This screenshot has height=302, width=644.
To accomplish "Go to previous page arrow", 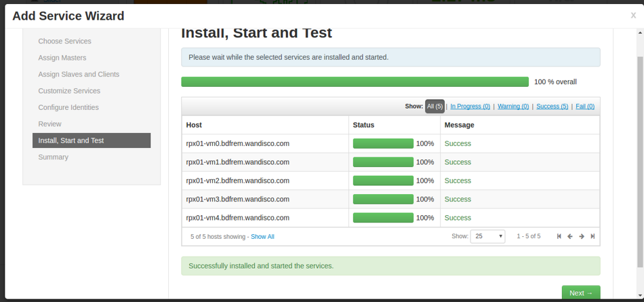I will pos(570,236).
